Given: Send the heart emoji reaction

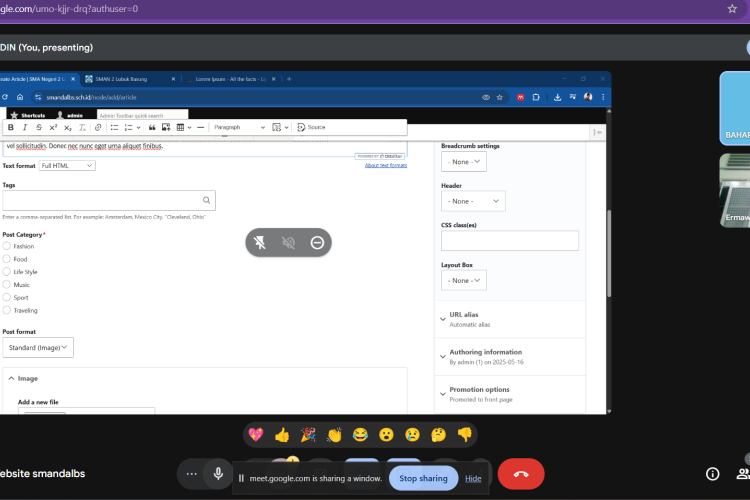Looking at the screenshot, I should (x=256, y=434).
